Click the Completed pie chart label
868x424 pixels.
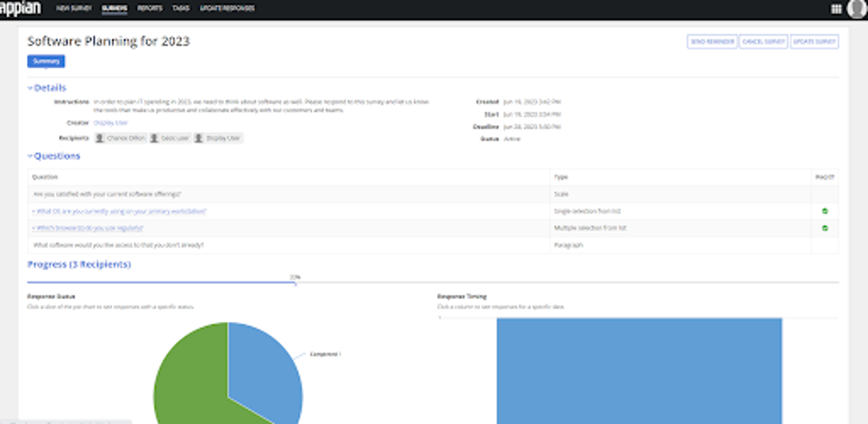point(325,354)
